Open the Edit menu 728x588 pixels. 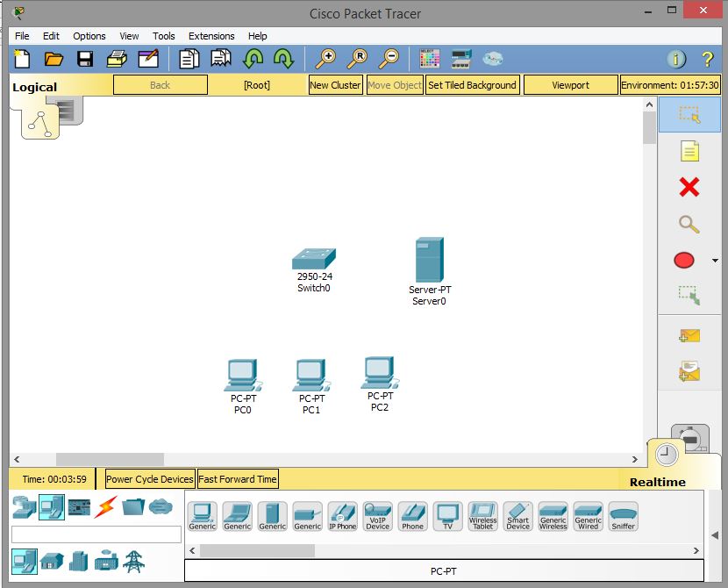[51, 36]
